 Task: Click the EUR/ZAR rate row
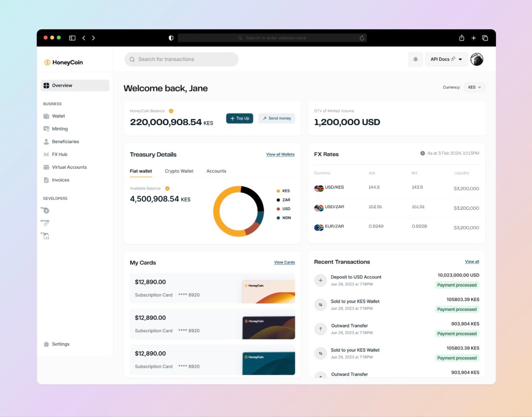pos(397,227)
